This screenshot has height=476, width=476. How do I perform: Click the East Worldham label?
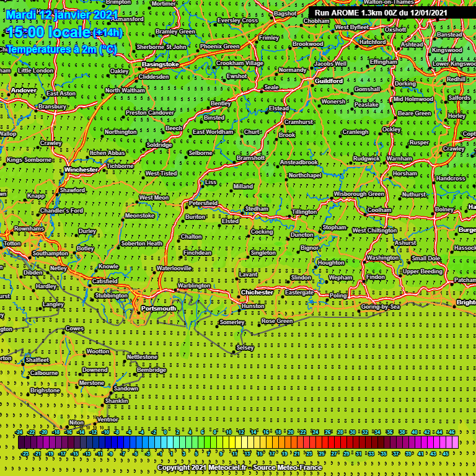213,132
